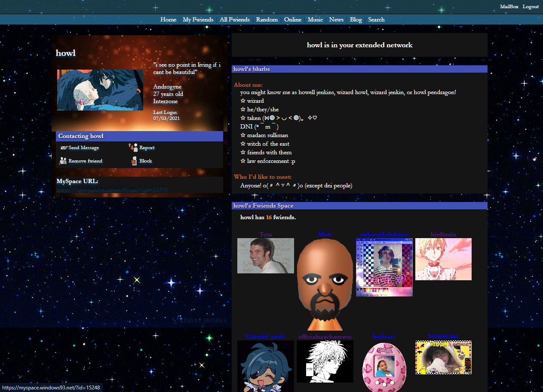The image size is (543, 392).
Task: Click the 'Who I'd like to meet:' heading
Action: (263, 177)
